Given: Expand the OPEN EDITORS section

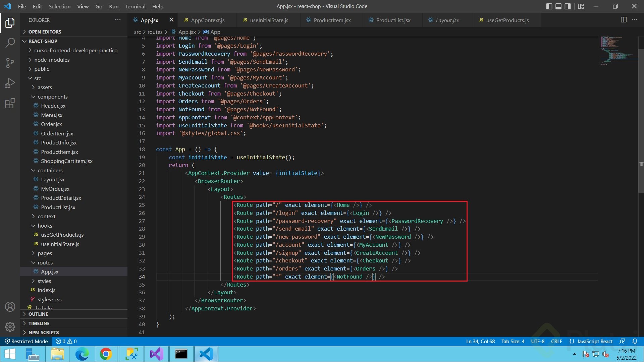Looking at the screenshot, I should pyautogui.click(x=45, y=32).
